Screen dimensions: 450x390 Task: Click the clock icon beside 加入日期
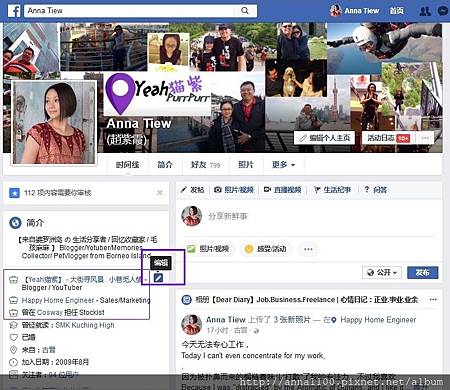[13, 362]
